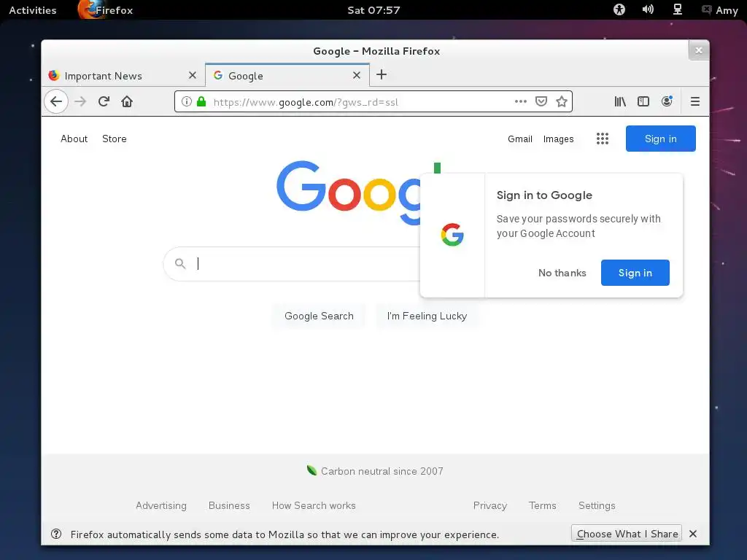Open the Firefox application menu in top bar
Image resolution: width=747 pixels, height=560 pixels.
[105, 10]
